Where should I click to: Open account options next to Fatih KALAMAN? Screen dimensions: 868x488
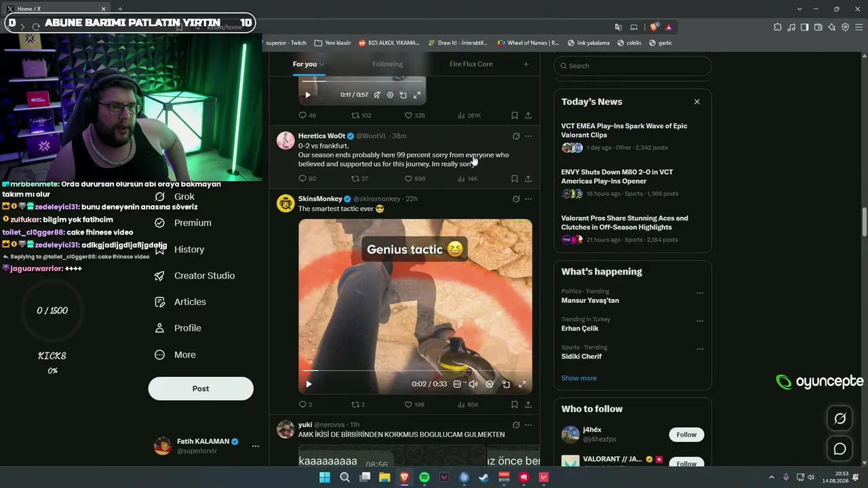(x=256, y=446)
